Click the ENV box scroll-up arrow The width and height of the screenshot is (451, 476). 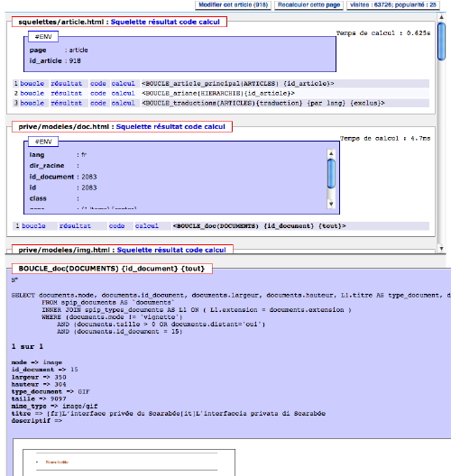pyautogui.click(x=331, y=153)
